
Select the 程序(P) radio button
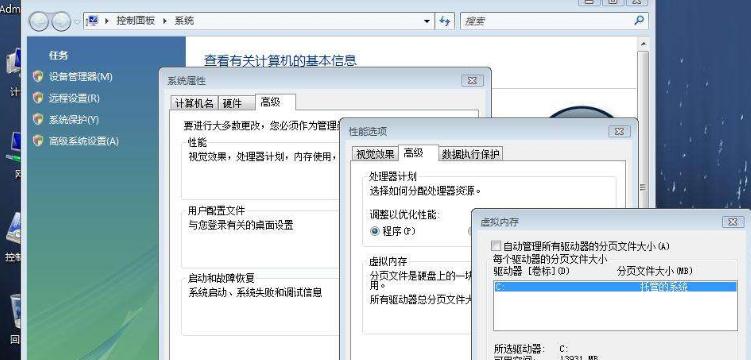click(375, 231)
